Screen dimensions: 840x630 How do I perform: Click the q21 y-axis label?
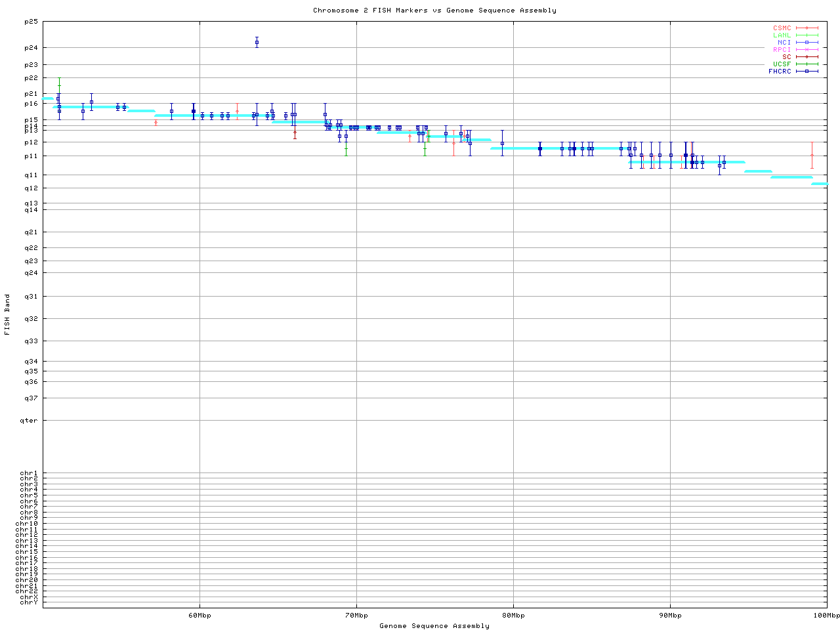(31, 232)
